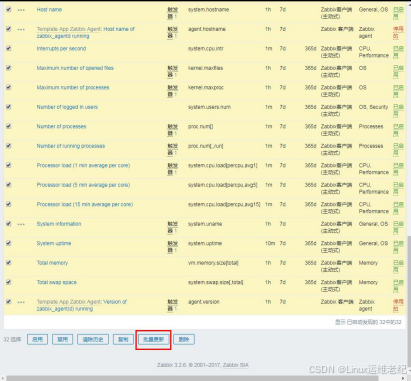Image resolution: width=411 pixels, height=381 pixels.
Task: Uncheck Number of running processes checkbox
Action: [x=9, y=146]
